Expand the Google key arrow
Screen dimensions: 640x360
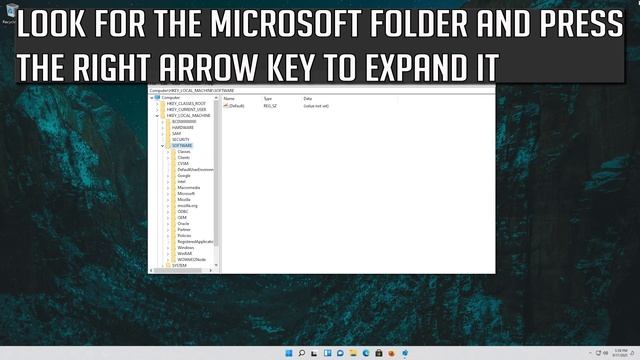click(x=168, y=176)
